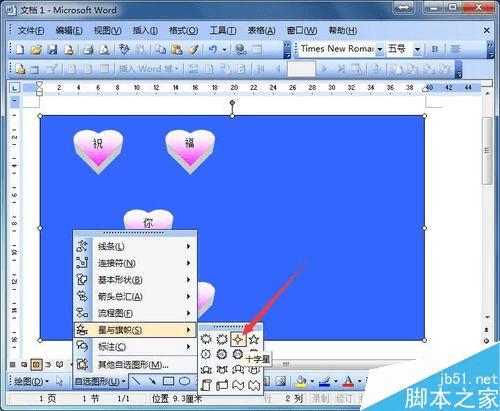Open the 自选图形(U) AutoShapes dropdown
The image size is (500, 411).
point(100,381)
